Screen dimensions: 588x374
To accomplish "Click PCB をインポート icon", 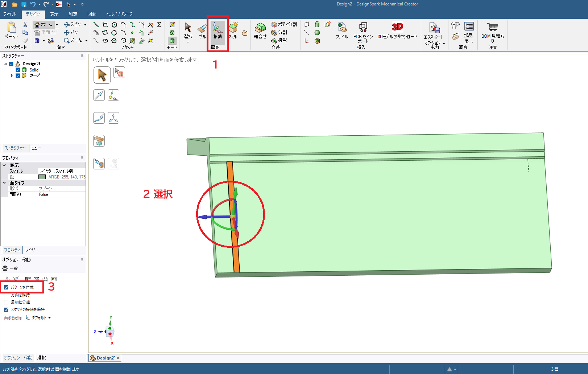I will click(x=363, y=28).
